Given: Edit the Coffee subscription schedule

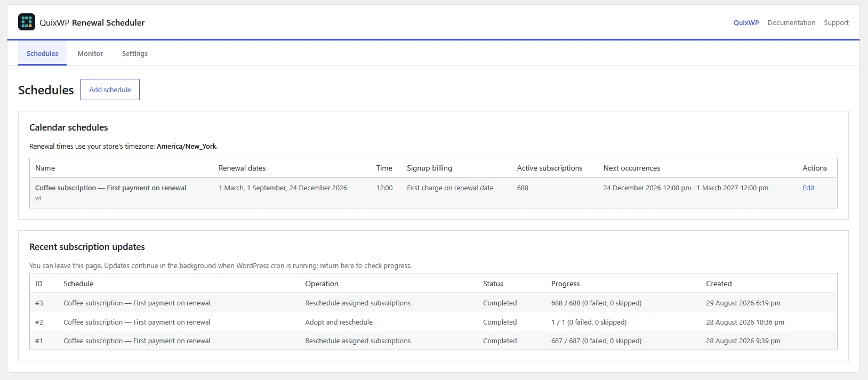Looking at the screenshot, I should pyautogui.click(x=808, y=188).
